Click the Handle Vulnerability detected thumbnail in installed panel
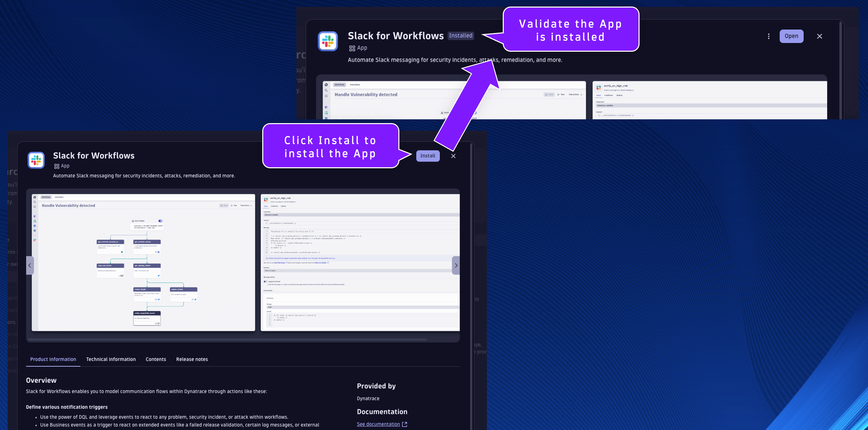 454,100
